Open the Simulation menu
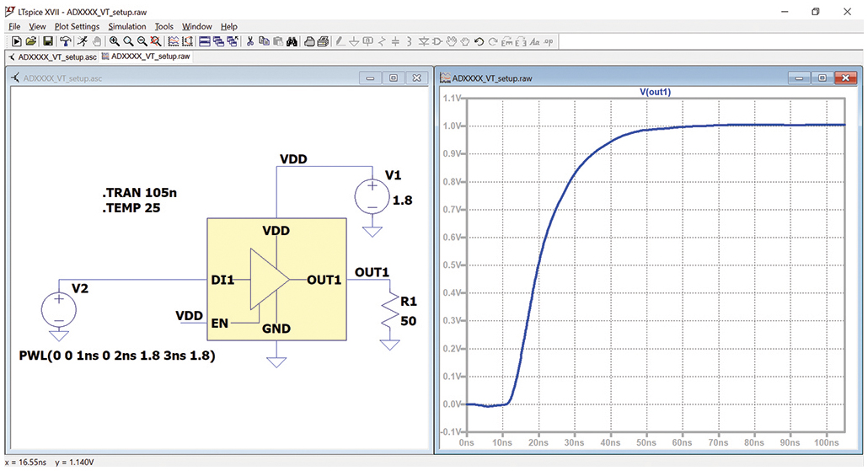Screen dimensions: 868x471 pos(126,27)
